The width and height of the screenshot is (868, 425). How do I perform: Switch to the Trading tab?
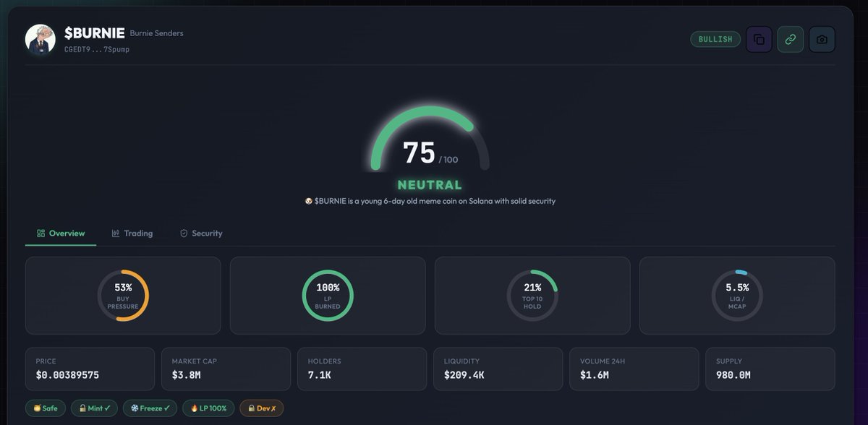click(132, 233)
